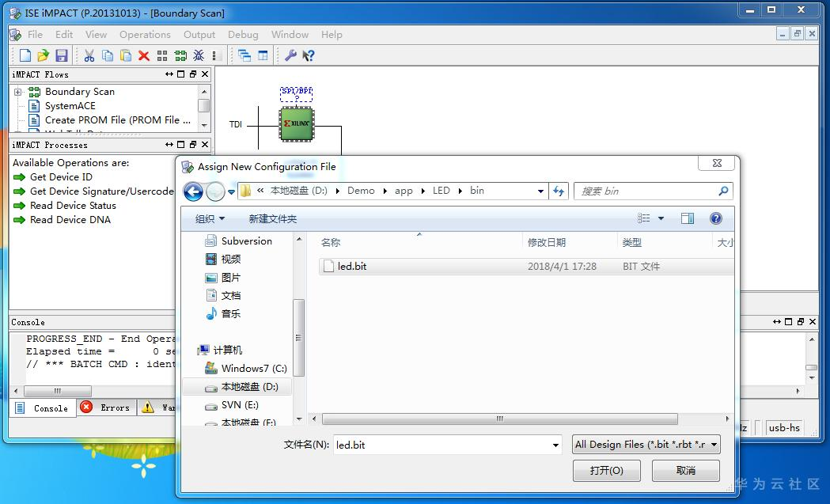
Task: Select Subversion in the navigation pane
Action: [x=238, y=241]
